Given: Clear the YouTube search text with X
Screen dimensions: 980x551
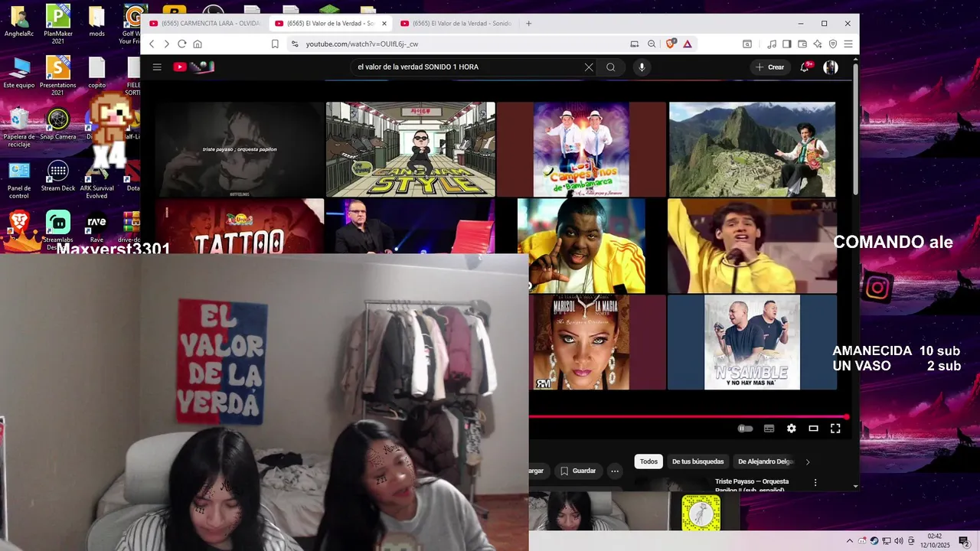Looking at the screenshot, I should tap(589, 67).
